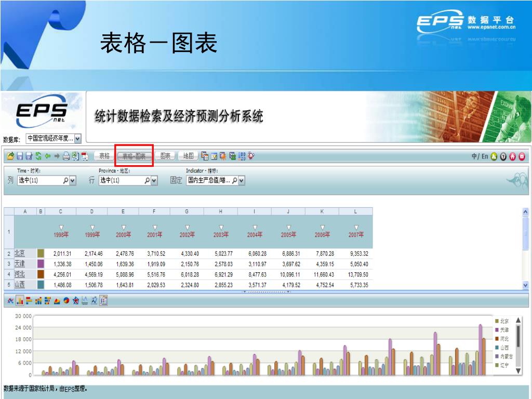Click the 2000年 column sort triangle
This screenshot has height=399, width=532.
click(124, 228)
